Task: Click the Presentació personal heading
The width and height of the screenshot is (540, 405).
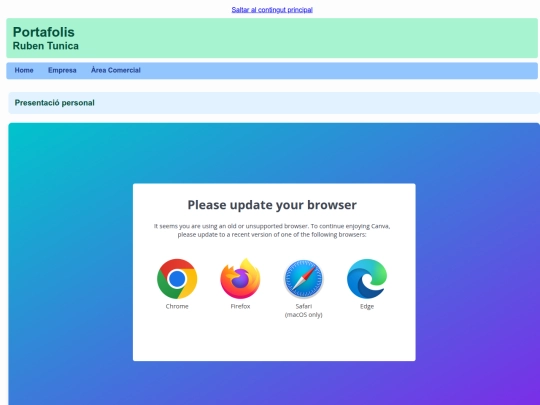Action: (x=54, y=103)
